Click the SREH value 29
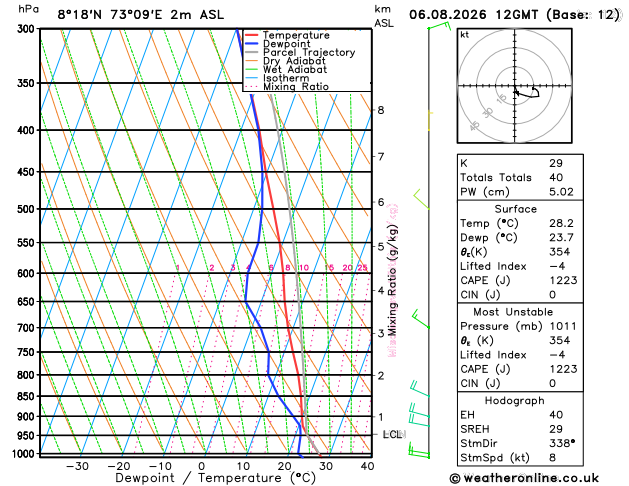Screen dimensions: 629x486 point(556,429)
